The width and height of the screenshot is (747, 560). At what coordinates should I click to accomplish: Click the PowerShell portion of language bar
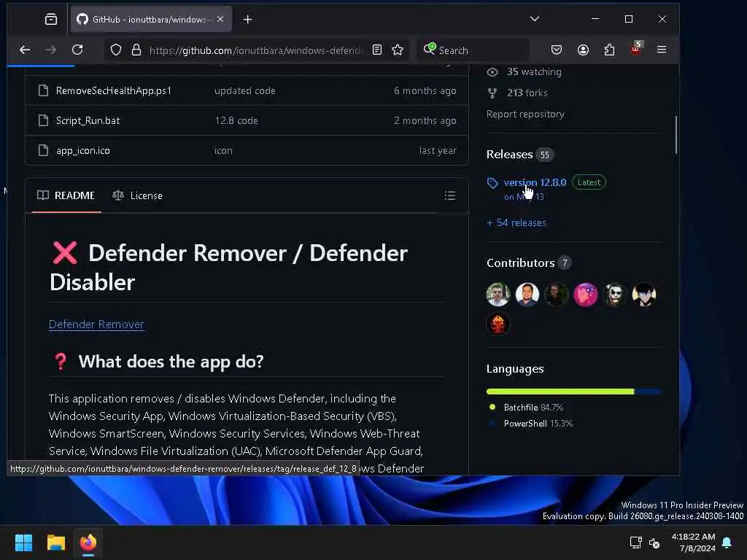pyautogui.click(x=649, y=392)
